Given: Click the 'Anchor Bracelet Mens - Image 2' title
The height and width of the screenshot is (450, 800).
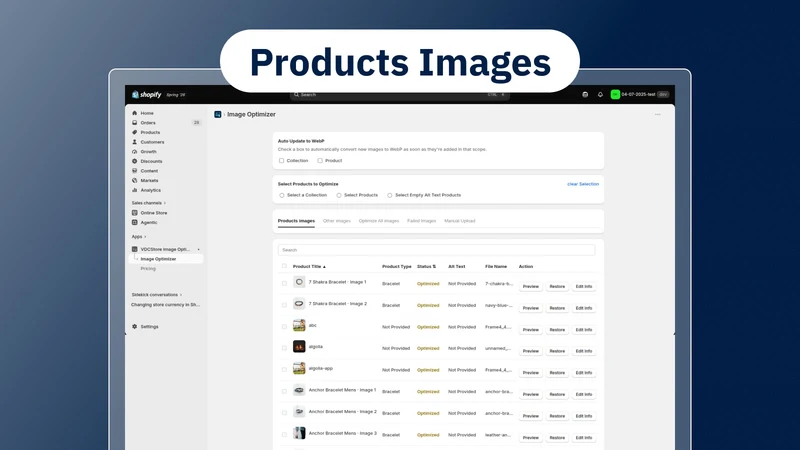Looking at the screenshot, I should (342, 411).
